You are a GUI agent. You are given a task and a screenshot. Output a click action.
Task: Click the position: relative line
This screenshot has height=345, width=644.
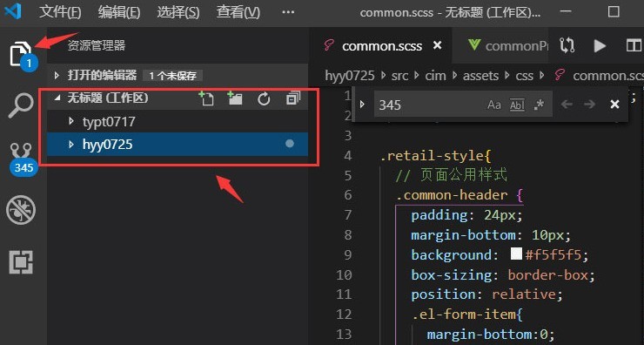486,294
